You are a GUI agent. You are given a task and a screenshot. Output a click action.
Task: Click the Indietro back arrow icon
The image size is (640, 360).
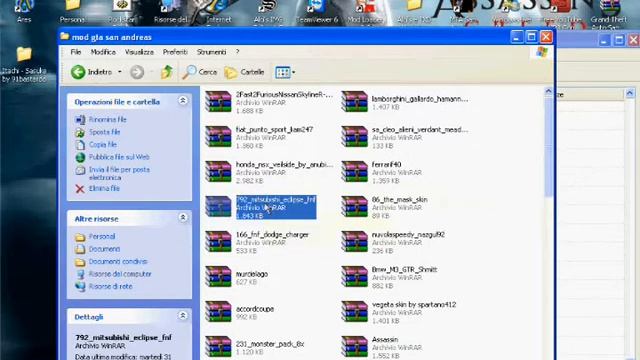pos(78,72)
